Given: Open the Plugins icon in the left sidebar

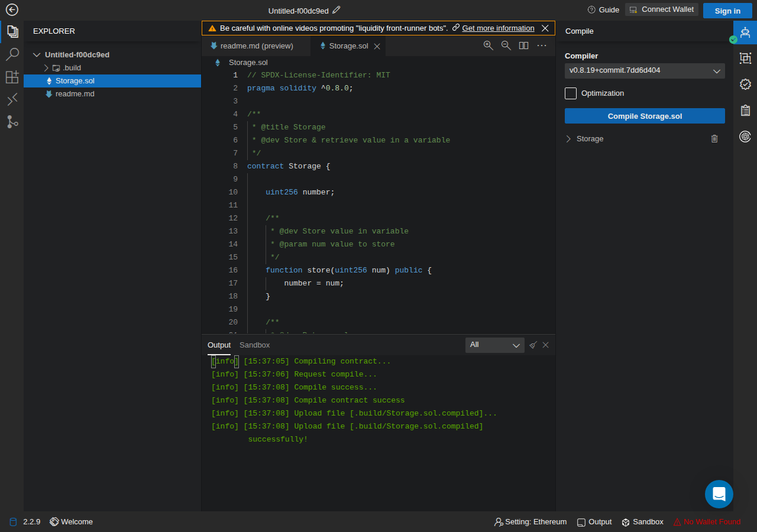Looking at the screenshot, I should [12, 77].
